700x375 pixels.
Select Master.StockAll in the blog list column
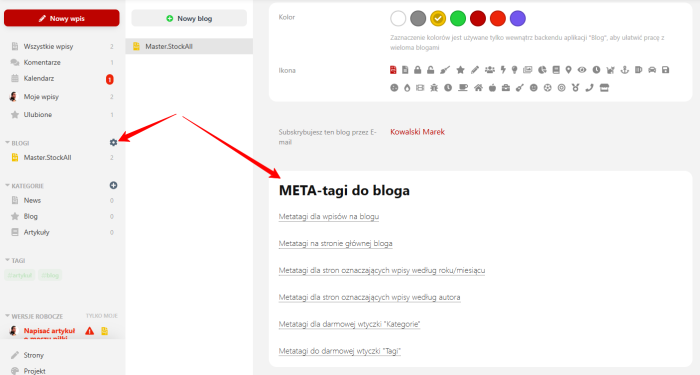pyautogui.click(x=189, y=46)
